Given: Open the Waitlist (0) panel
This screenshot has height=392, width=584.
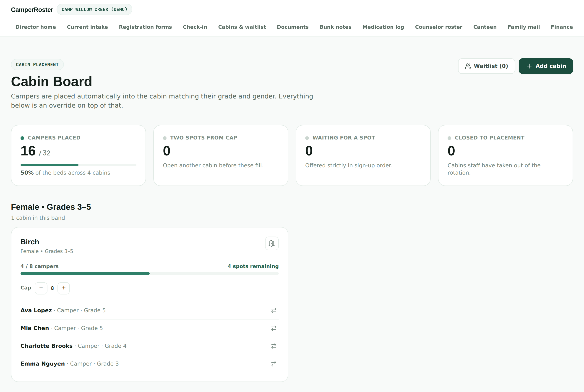Looking at the screenshot, I should 486,66.
